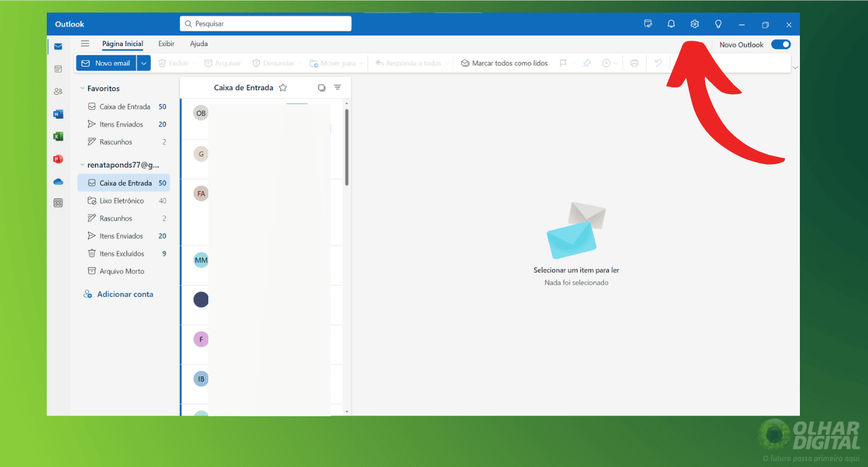The image size is (868, 467).
Task: Launch Excel from the app rail
Action: (58, 136)
